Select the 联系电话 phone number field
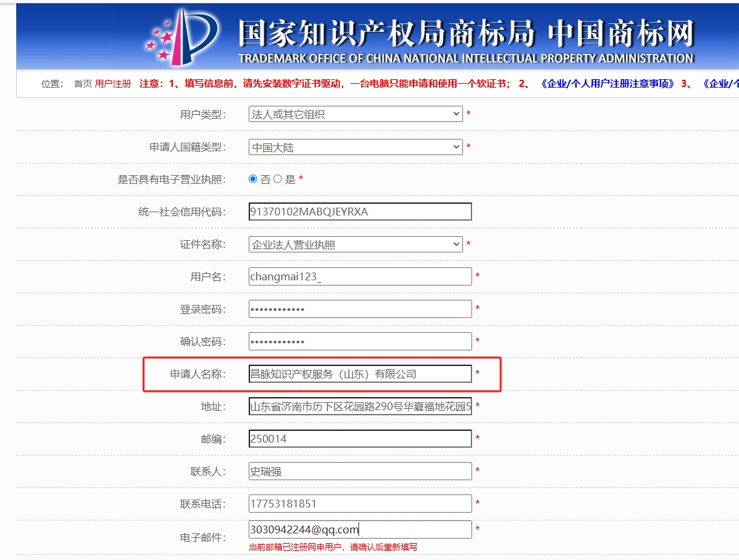 360,504
